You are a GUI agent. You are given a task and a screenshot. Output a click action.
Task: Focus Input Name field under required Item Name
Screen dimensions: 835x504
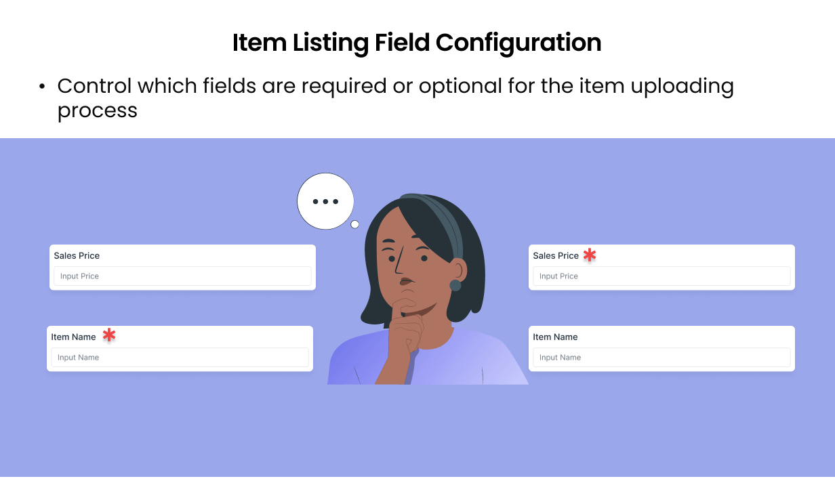point(180,357)
